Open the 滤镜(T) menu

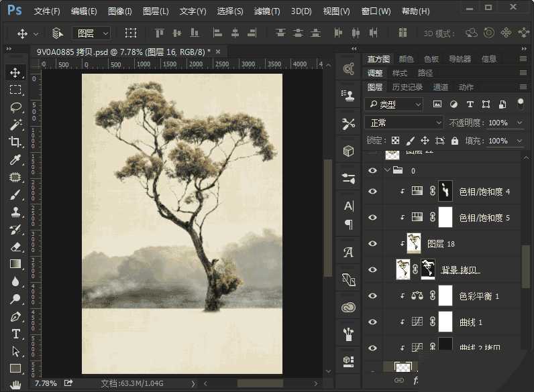[x=267, y=11]
